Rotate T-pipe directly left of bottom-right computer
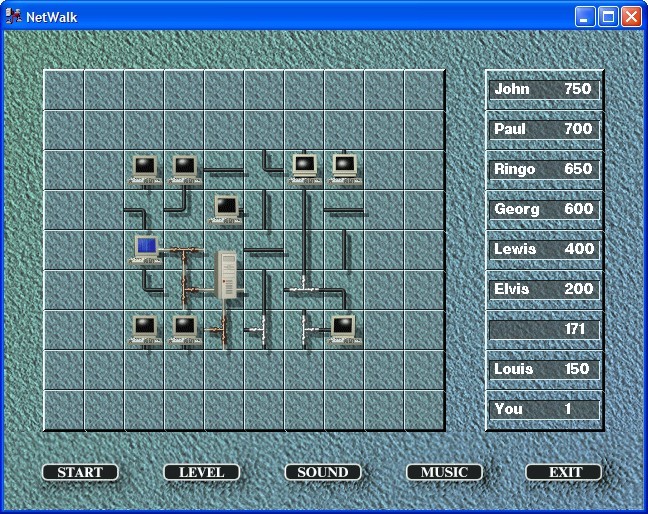Screen dimensions: 648x514 click(x=305, y=330)
